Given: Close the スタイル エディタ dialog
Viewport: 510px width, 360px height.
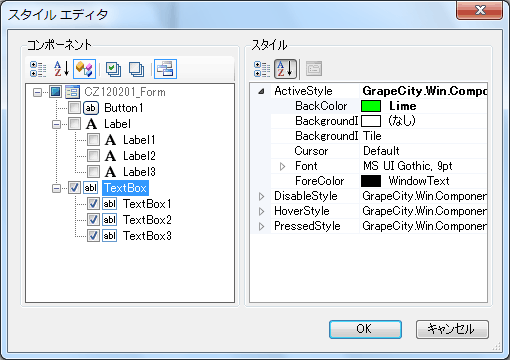Looking at the screenshot, I should pos(480,10).
